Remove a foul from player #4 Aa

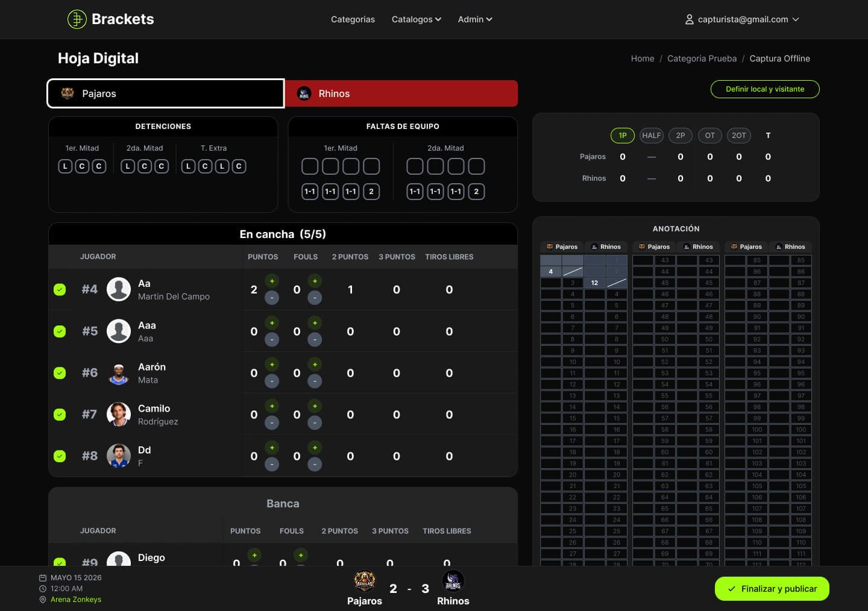tap(315, 298)
